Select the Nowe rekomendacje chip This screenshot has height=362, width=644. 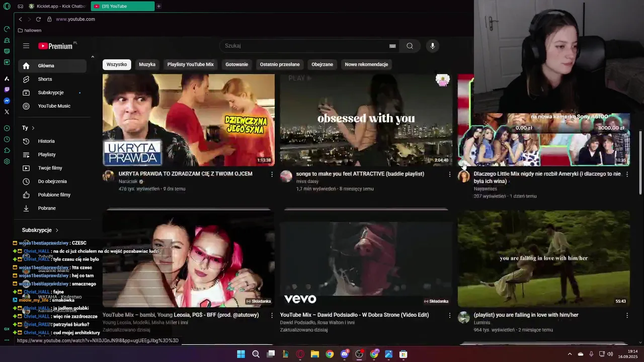(x=366, y=64)
